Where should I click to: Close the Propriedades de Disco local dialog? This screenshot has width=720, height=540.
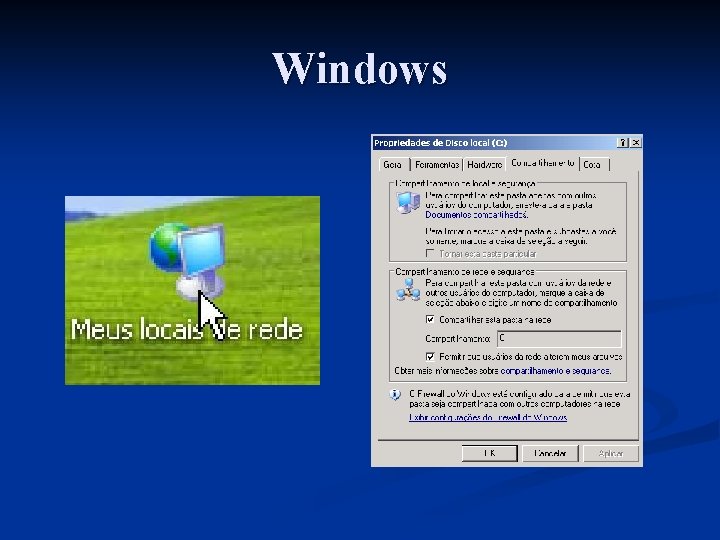[x=636, y=143]
